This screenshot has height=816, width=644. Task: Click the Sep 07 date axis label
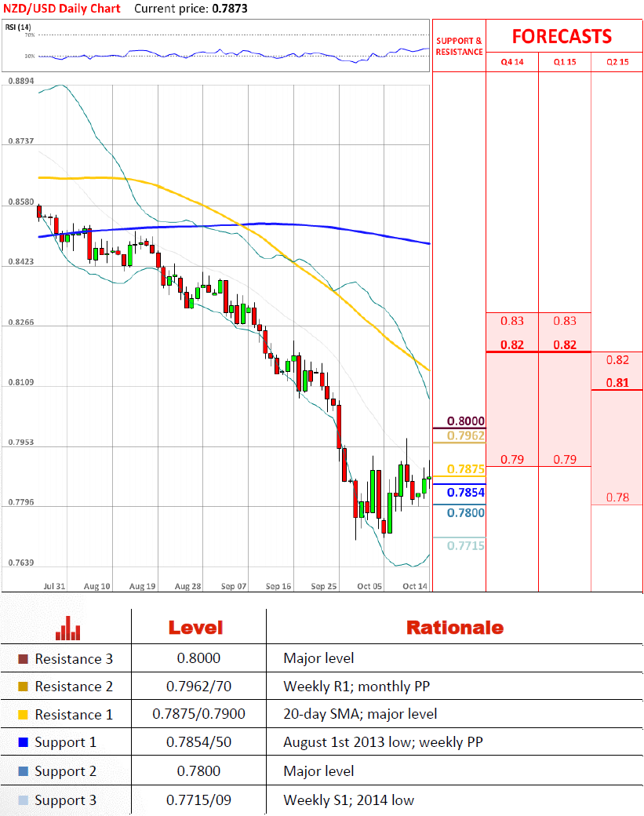(x=234, y=586)
